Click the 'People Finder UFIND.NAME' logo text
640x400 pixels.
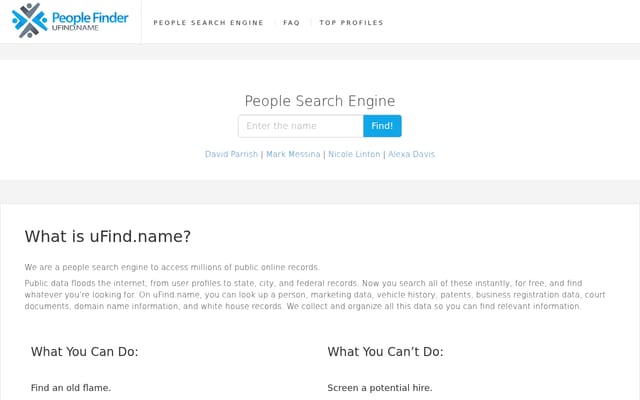[90, 21]
